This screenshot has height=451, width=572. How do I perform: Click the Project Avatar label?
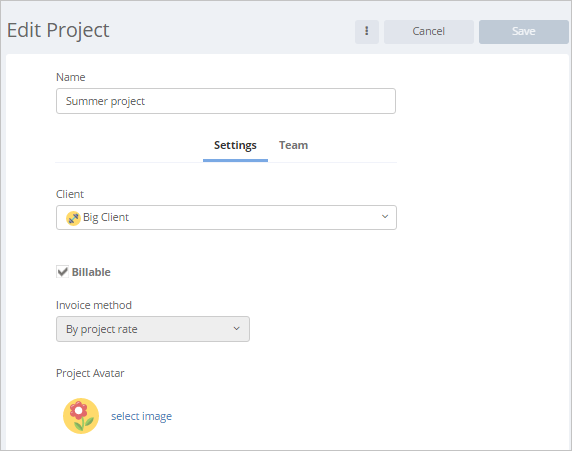coord(90,373)
